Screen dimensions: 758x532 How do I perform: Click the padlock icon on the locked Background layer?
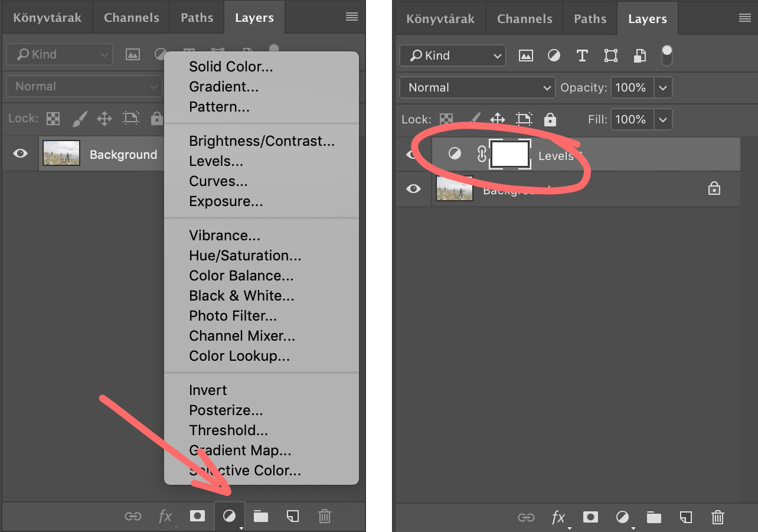click(x=714, y=189)
